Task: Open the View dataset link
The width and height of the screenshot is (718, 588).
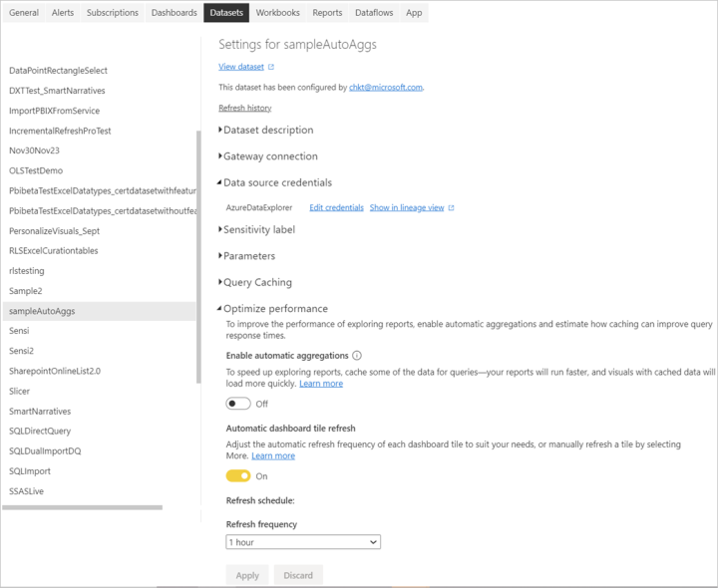Action: (x=241, y=67)
